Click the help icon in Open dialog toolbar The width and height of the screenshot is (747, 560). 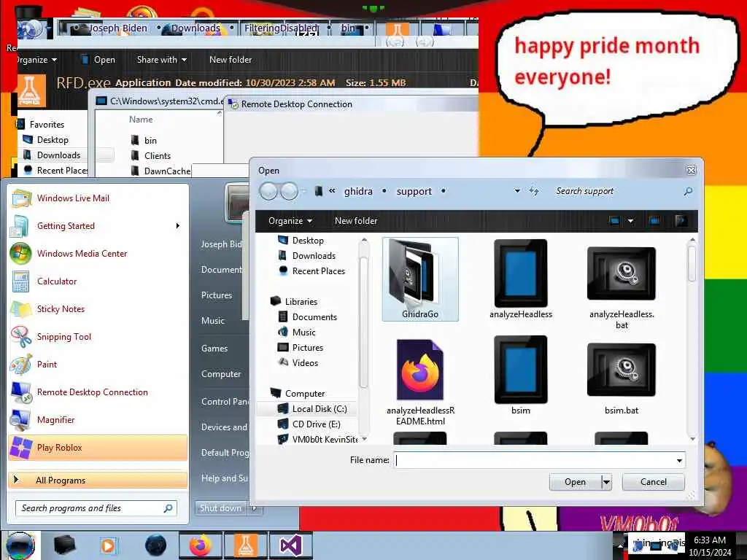[x=681, y=220]
